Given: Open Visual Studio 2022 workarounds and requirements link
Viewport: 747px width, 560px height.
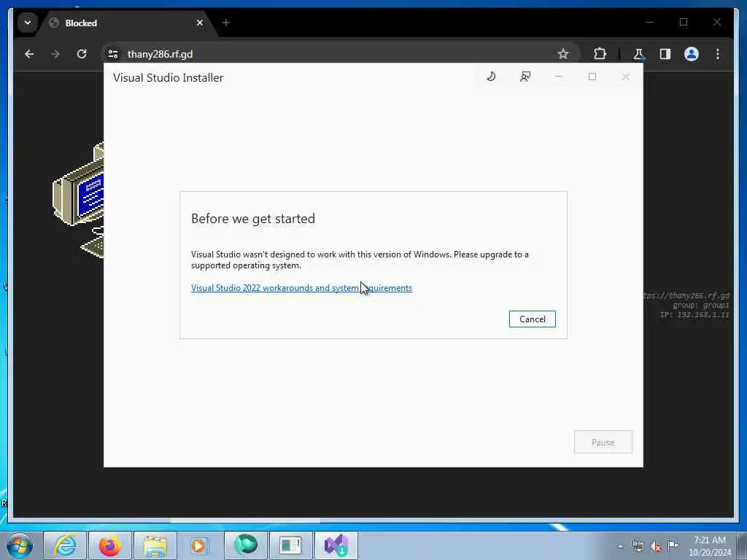Looking at the screenshot, I should pos(301,287).
